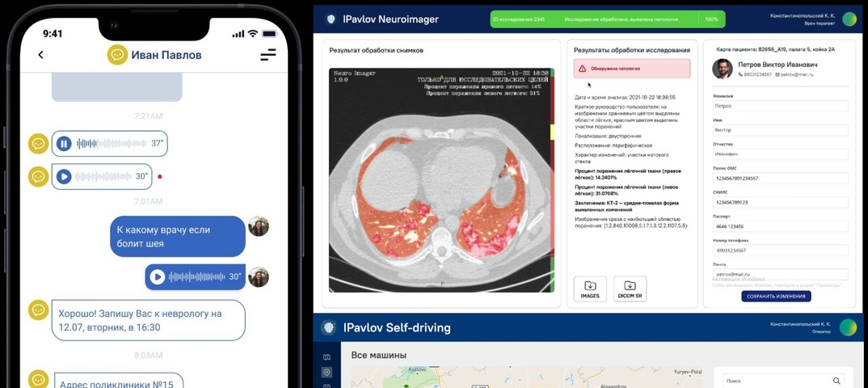Open the hamburger menu in phone chat header
Viewport: 868px width, 388px height.
click(x=268, y=54)
